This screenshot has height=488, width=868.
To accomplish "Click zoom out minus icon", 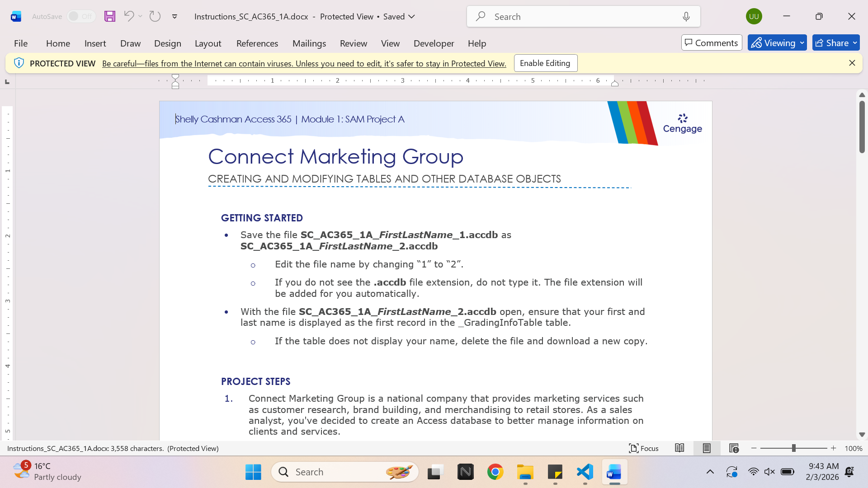I will [754, 448].
